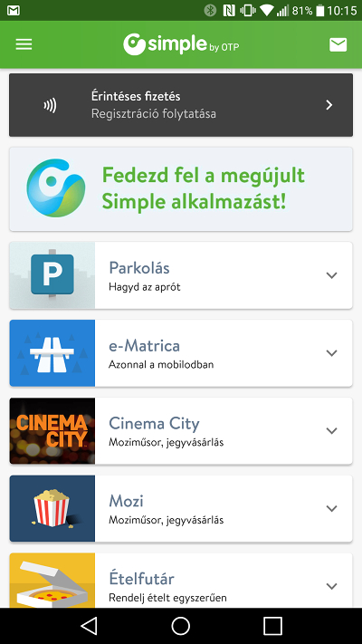Select the Parkolás menu entry
Screen dimensions: 362x644
(x=181, y=275)
